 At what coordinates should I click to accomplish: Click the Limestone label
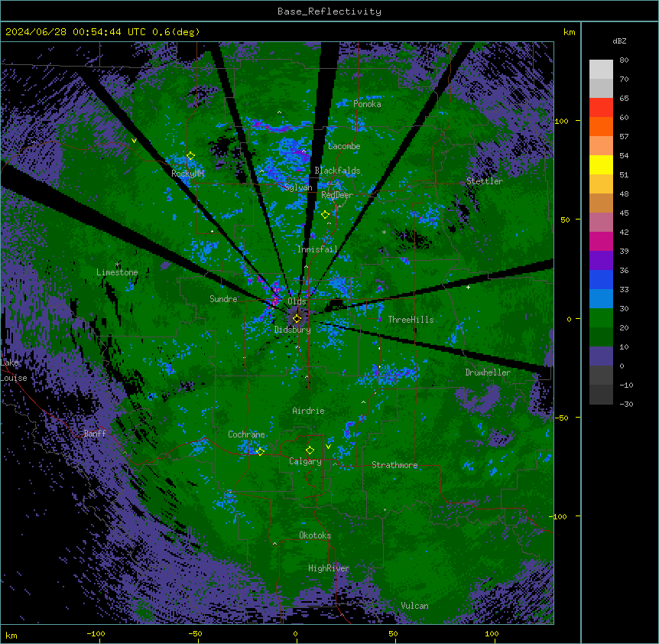pos(117,272)
